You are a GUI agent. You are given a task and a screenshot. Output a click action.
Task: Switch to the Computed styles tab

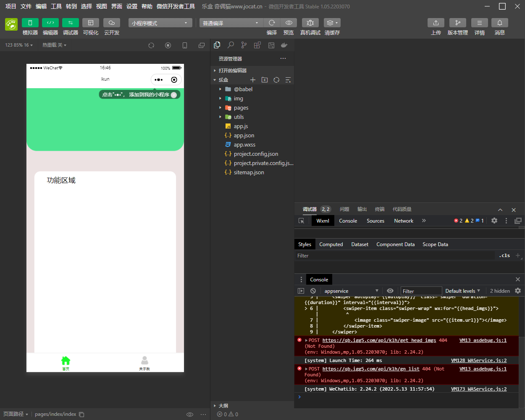click(331, 244)
